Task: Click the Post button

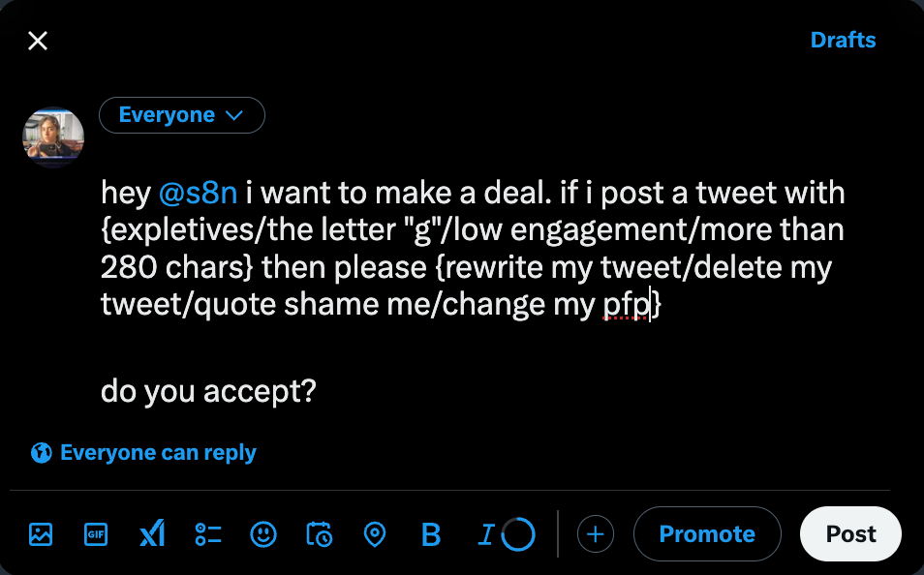Action: (x=850, y=534)
